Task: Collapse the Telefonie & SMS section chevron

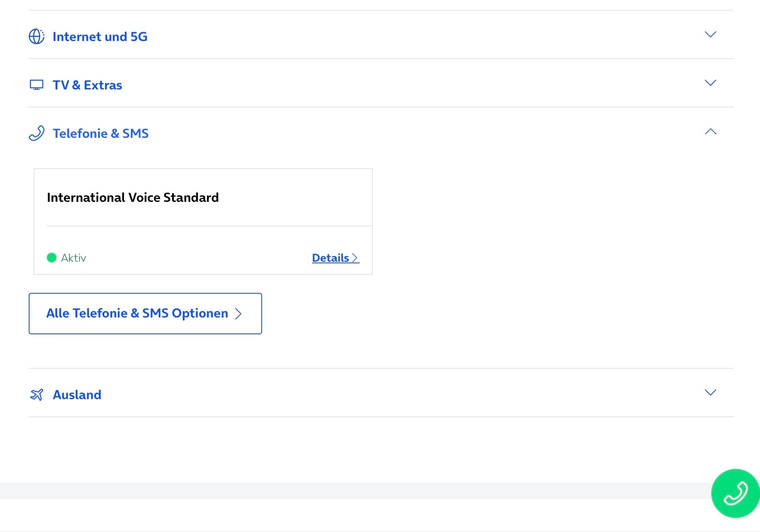Action: pyautogui.click(x=710, y=132)
